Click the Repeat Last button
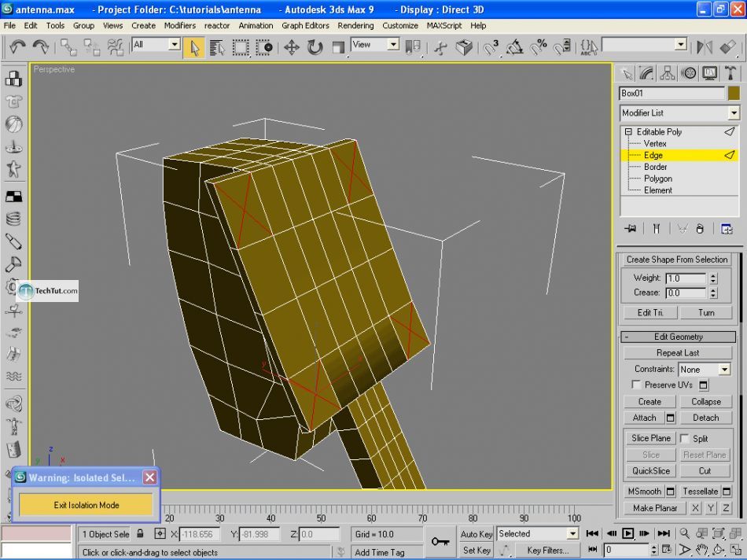The width and height of the screenshot is (747, 560). [678, 352]
